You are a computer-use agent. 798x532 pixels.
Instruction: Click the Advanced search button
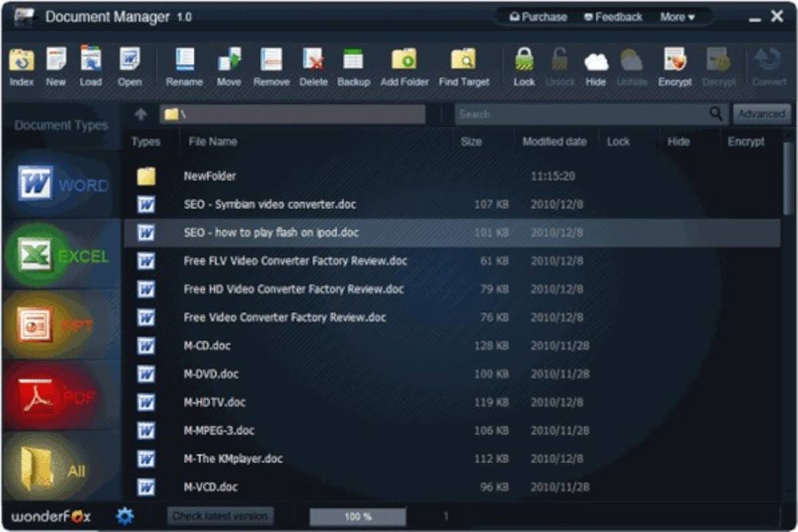pyautogui.click(x=761, y=114)
